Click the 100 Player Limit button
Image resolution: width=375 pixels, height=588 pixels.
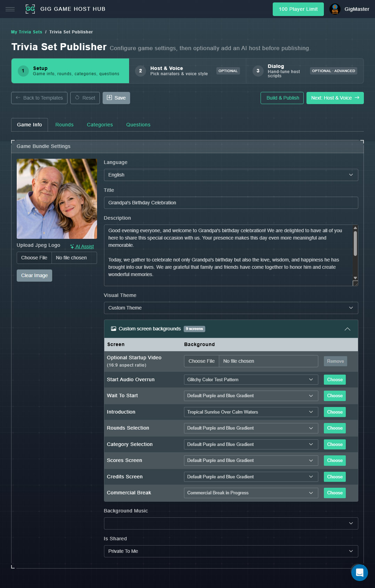298,9
